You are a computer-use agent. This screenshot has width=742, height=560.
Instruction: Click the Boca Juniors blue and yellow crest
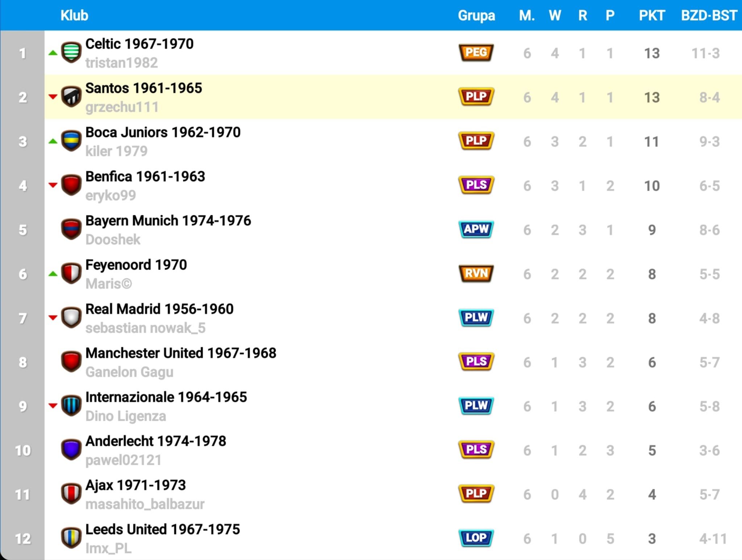click(71, 141)
